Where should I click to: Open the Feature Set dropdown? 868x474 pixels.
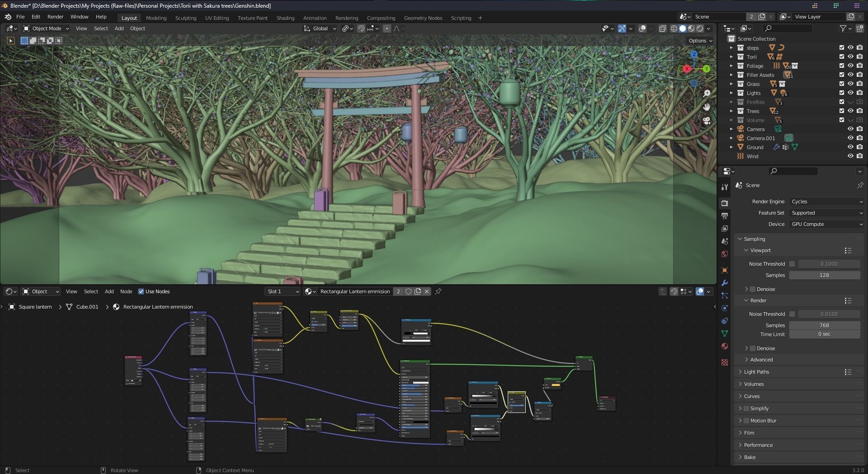(x=826, y=213)
